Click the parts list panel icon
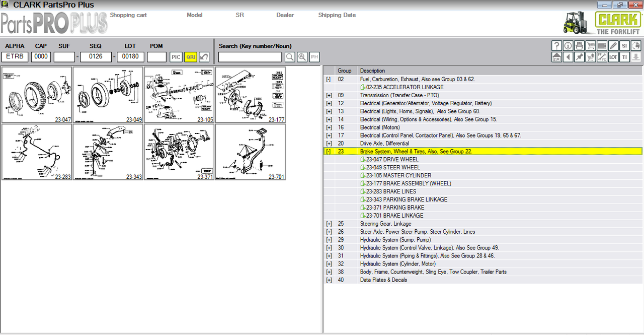 [602, 46]
